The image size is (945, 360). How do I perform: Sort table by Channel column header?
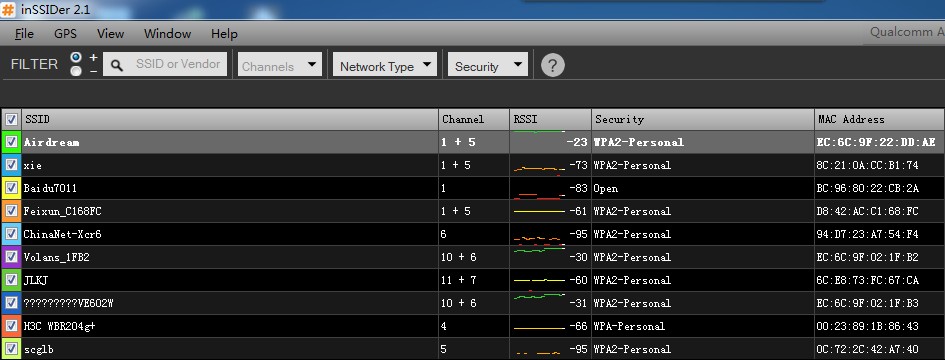tap(474, 119)
